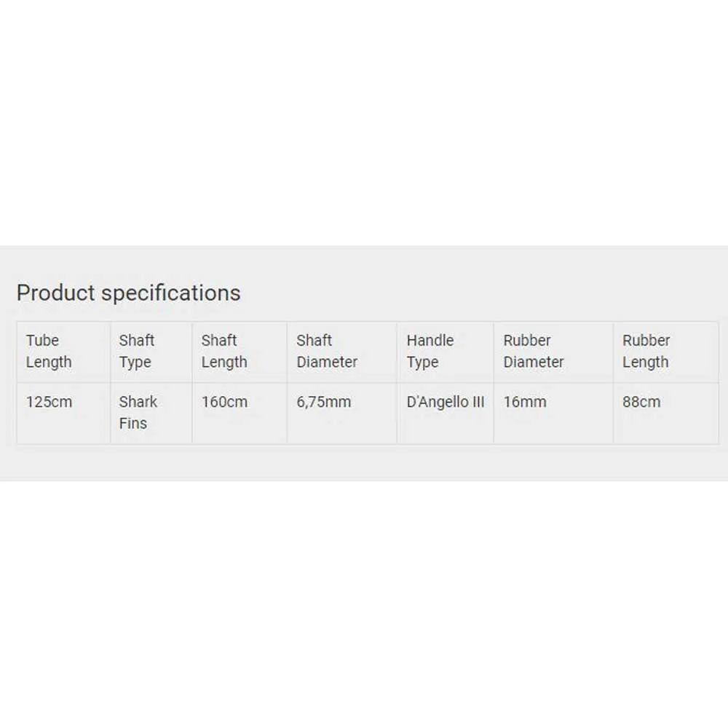This screenshot has height=728, width=728.
Task: Click the word 'Fins' in shaft type value
Action: pos(132,423)
